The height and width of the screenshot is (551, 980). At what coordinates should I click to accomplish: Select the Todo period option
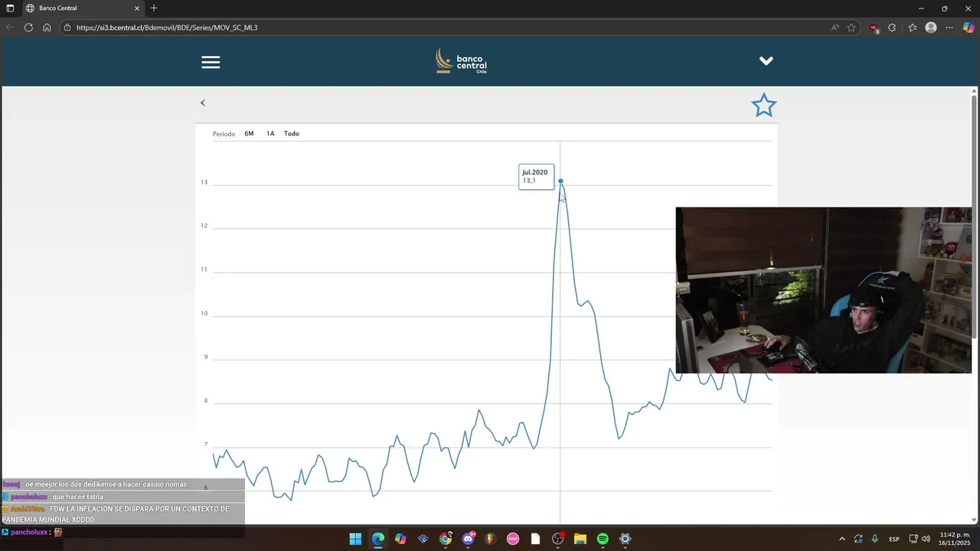coord(292,134)
